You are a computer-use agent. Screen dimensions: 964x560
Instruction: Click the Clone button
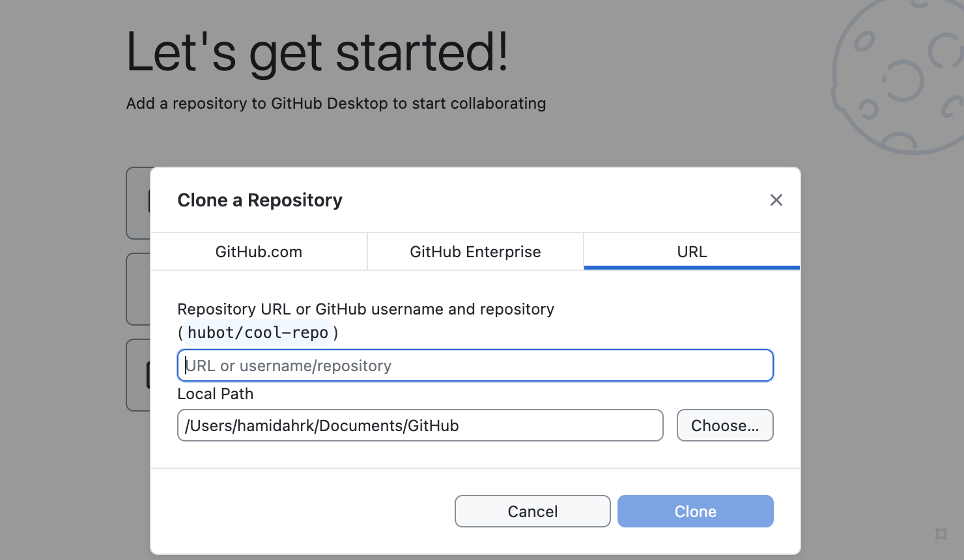point(695,511)
